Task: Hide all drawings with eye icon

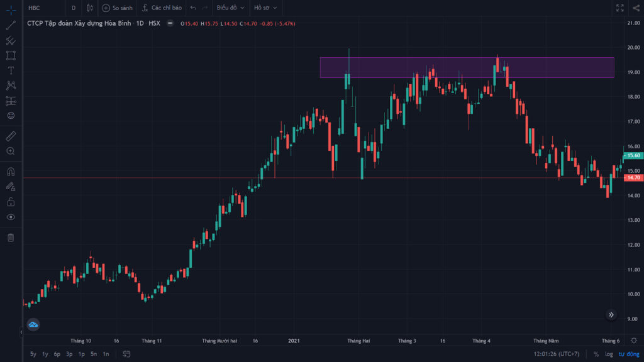Action: [x=11, y=217]
